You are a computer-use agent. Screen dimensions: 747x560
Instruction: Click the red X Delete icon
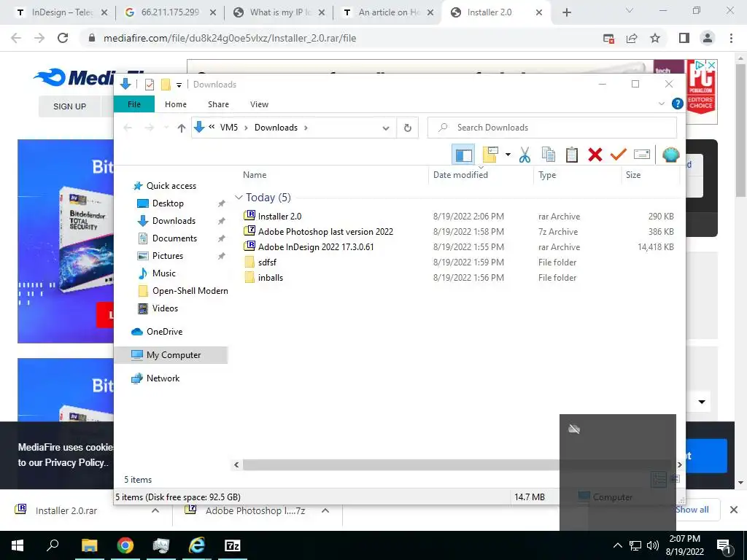[x=595, y=155]
